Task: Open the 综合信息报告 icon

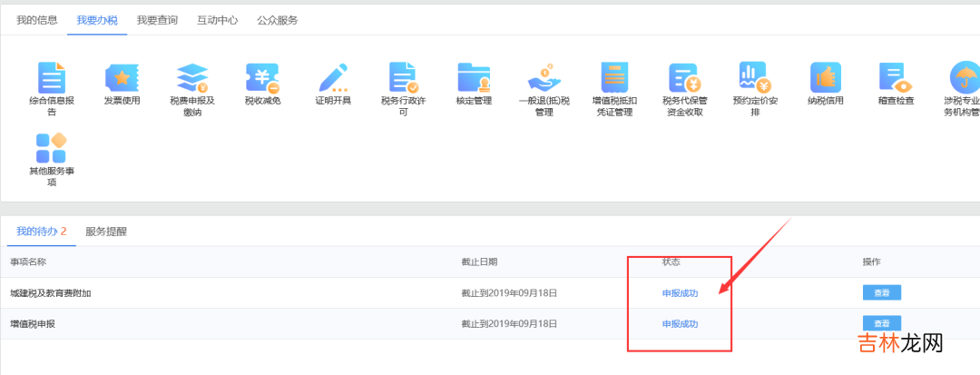Action: pos(52,79)
